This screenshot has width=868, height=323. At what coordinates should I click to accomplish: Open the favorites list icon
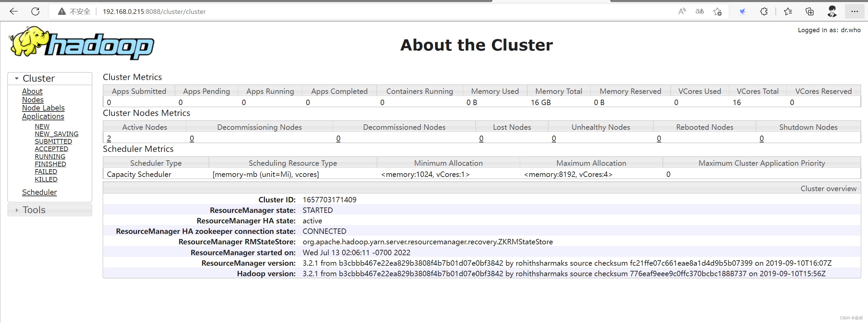(x=788, y=12)
